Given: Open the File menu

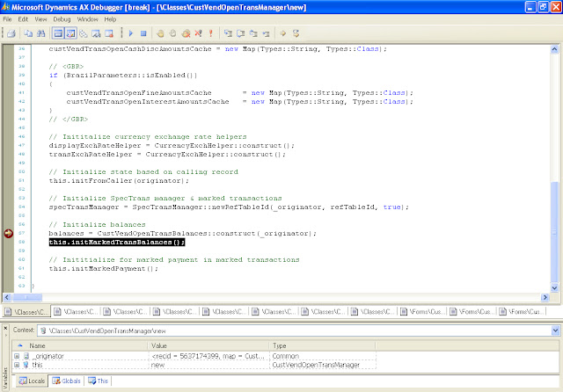Looking at the screenshot, I should [7, 19].
